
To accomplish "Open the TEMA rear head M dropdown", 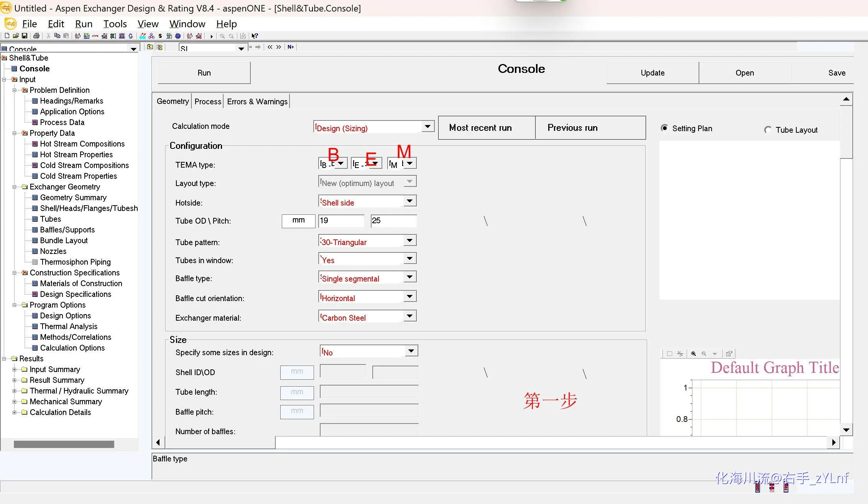I will point(410,163).
